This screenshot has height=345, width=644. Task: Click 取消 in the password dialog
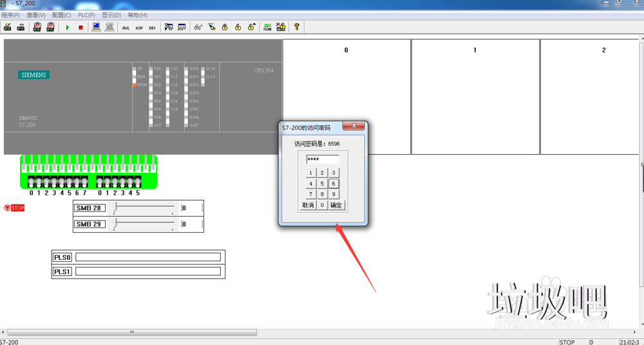308,205
